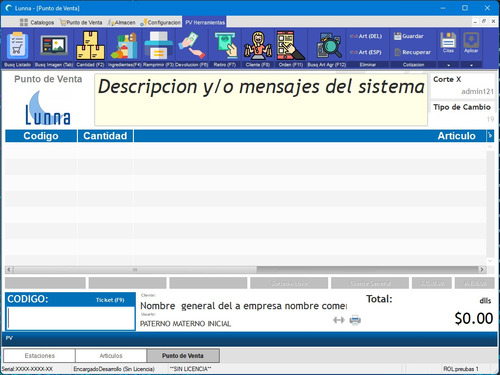The image size is (500, 375).
Task: Click inside the CODIGO input field
Action: click(71, 318)
